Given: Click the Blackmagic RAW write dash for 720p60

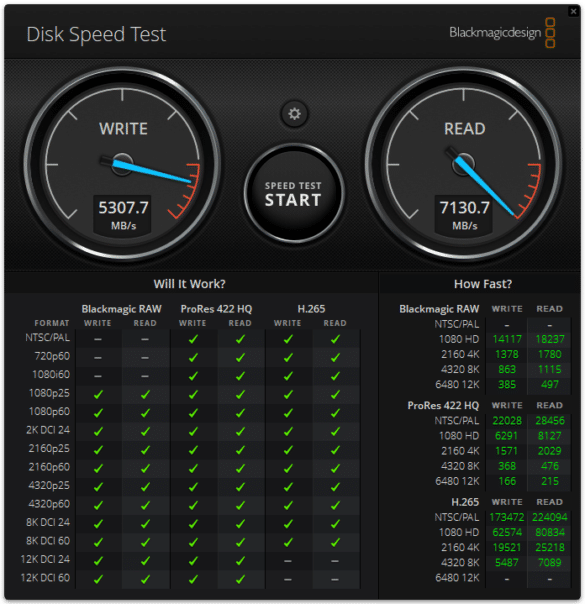Looking at the screenshot, I should [98, 357].
